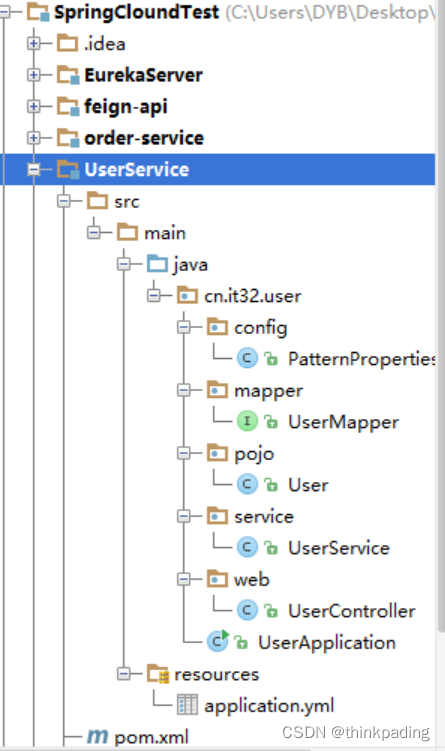Image resolution: width=445 pixels, height=751 pixels.
Task: Collapse the main folder node
Action: pos(94,233)
